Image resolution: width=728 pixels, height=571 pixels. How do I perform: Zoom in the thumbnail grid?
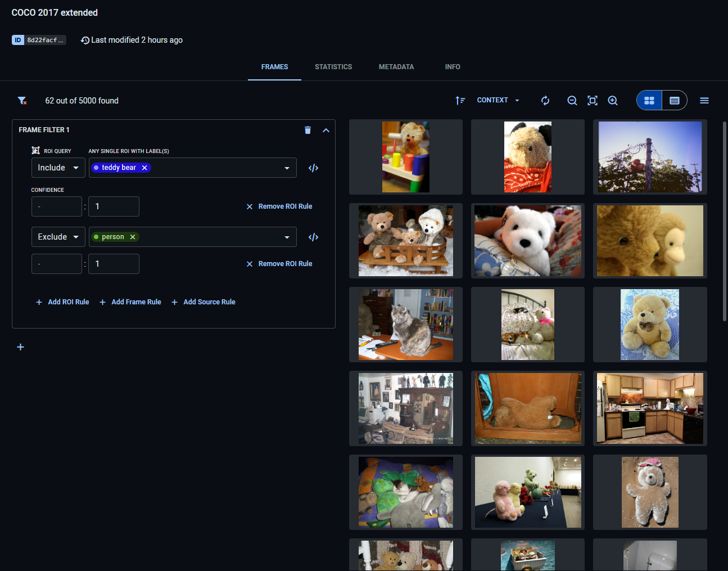[x=613, y=101]
